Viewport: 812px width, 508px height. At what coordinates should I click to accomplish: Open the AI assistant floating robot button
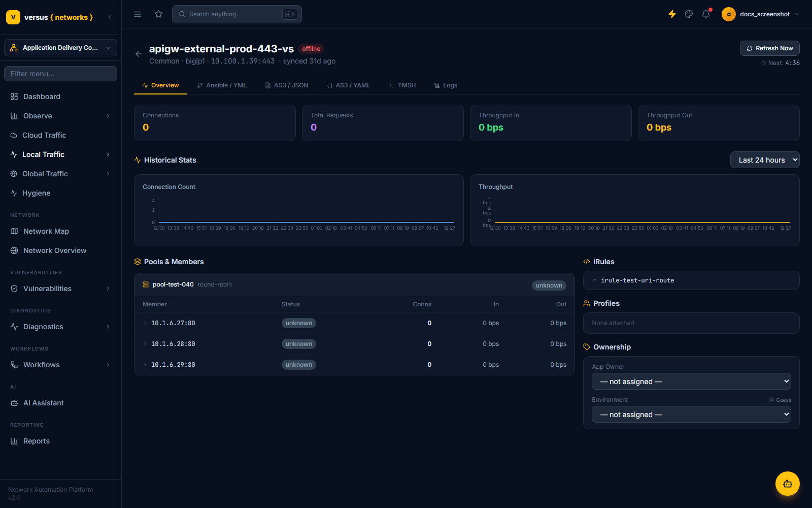point(788,484)
